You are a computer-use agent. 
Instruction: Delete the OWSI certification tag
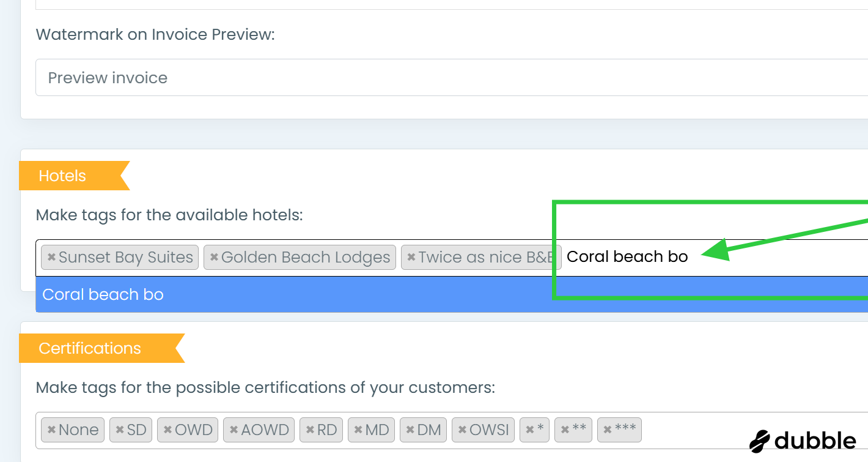(x=463, y=430)
